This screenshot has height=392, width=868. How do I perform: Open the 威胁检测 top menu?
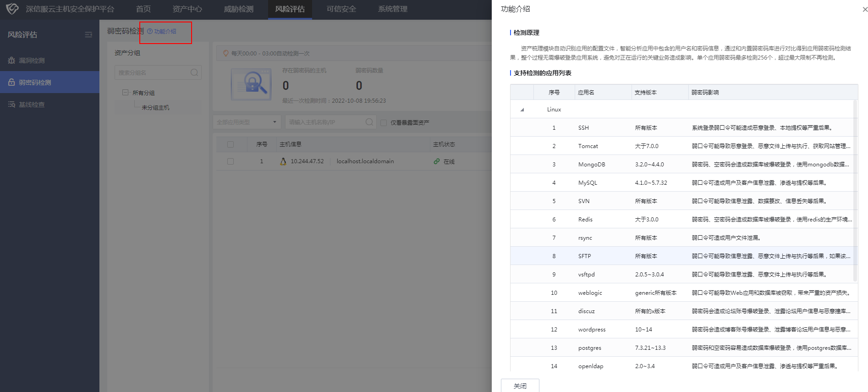[x=238, y=9]
